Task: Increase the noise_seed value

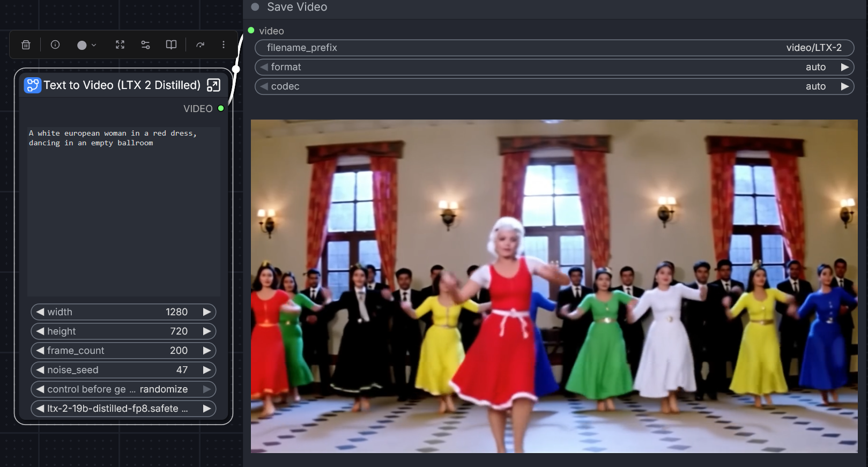Action: [x=207, y=370]
